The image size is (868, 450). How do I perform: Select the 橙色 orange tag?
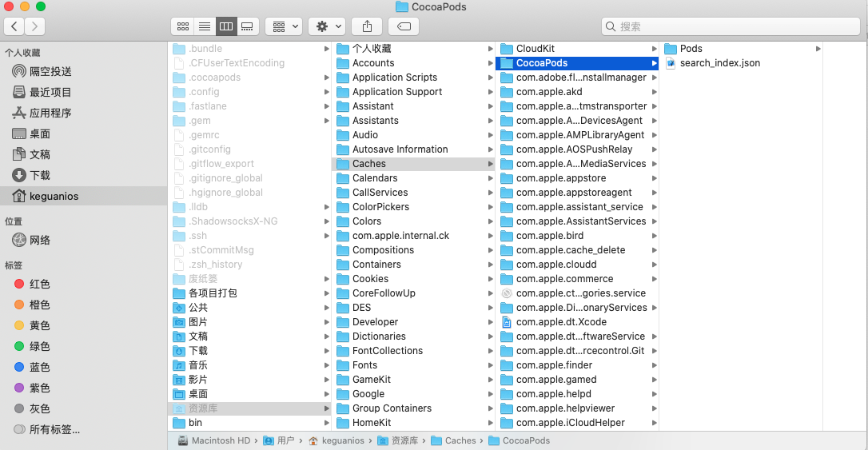pos(84,305)
